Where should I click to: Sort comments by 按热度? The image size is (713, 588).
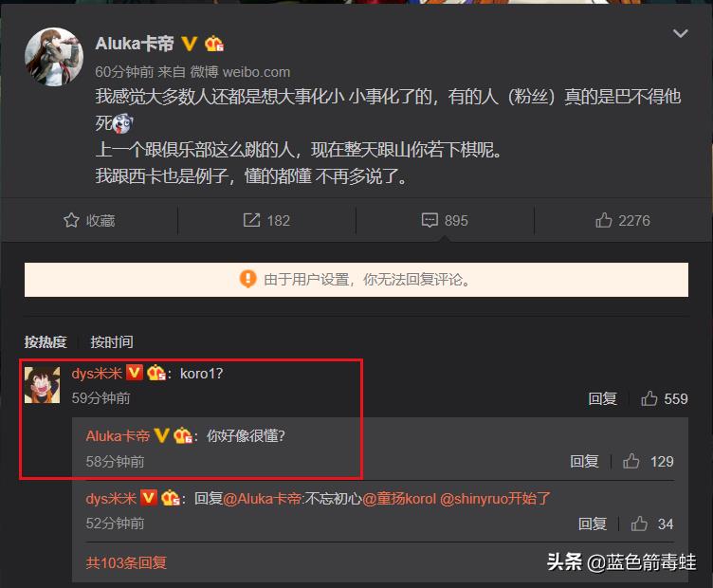coord(46,342)
